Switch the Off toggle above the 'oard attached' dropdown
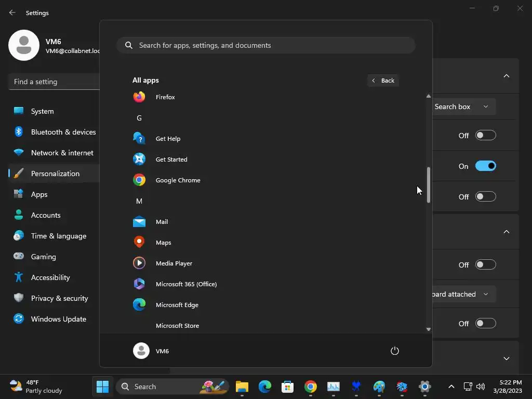This screenshot has width=532, height=399. (x=486, y=264)
